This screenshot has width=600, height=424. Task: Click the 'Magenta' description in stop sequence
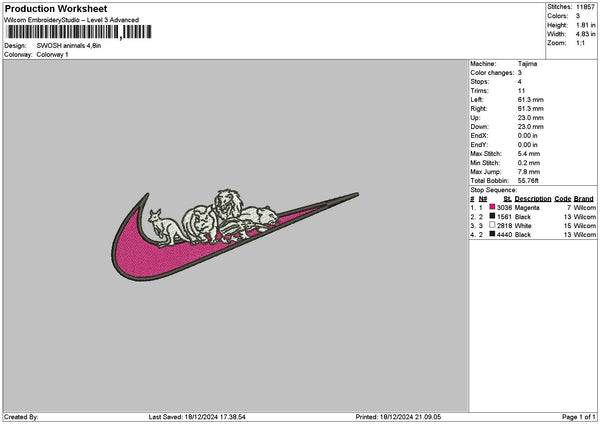527,208
